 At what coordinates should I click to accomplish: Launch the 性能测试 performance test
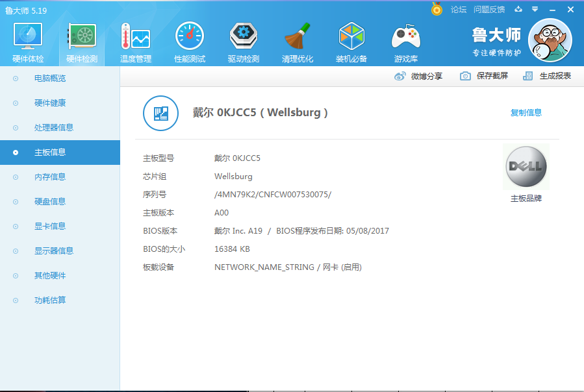[190, 36]
